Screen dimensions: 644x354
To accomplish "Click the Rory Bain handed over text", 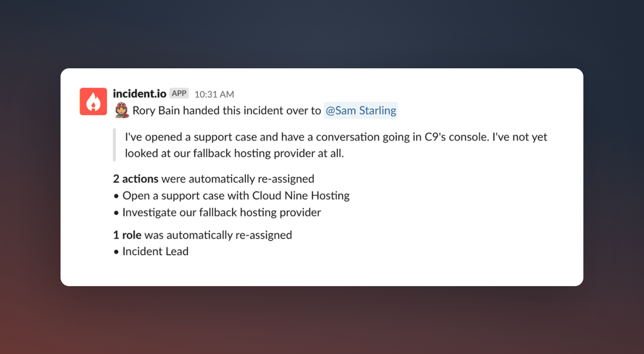I will pyautogui.click(x=227, y=110).
